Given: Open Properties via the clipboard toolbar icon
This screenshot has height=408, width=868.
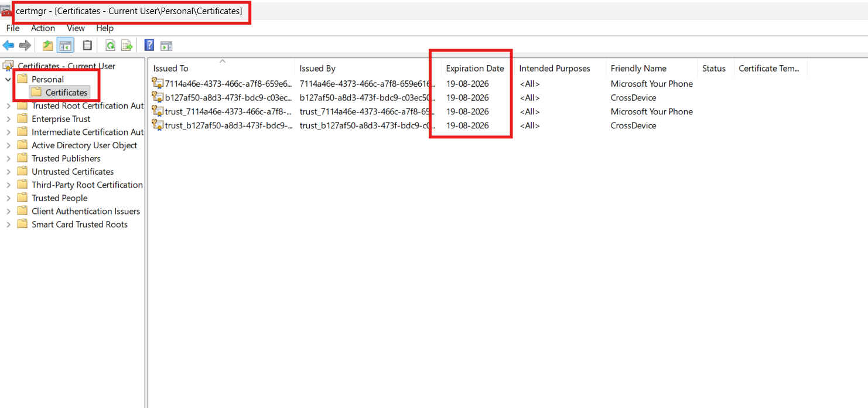Looking at the screenshot, I should (x=87, y=45).
